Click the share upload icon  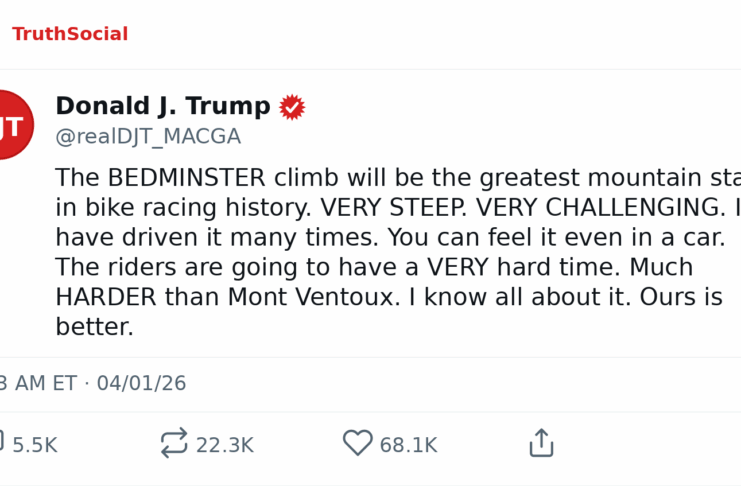click(x=541, y=444)
